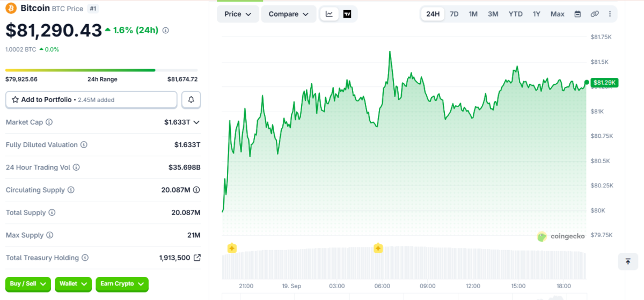The image size is (644, 300).
Task: Select the Max timeframe tab
Action: (558, 14)
